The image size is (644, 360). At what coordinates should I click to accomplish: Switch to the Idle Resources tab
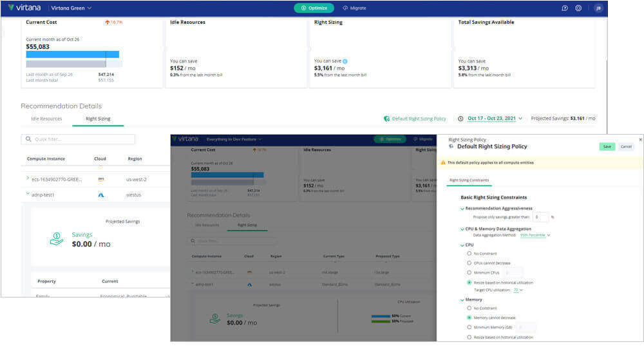point(46,118)
